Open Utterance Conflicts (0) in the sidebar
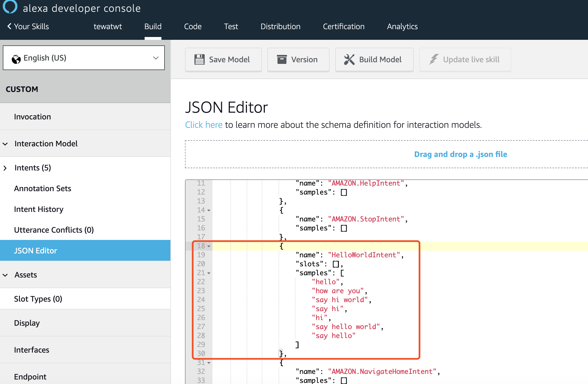 [85, 230]
